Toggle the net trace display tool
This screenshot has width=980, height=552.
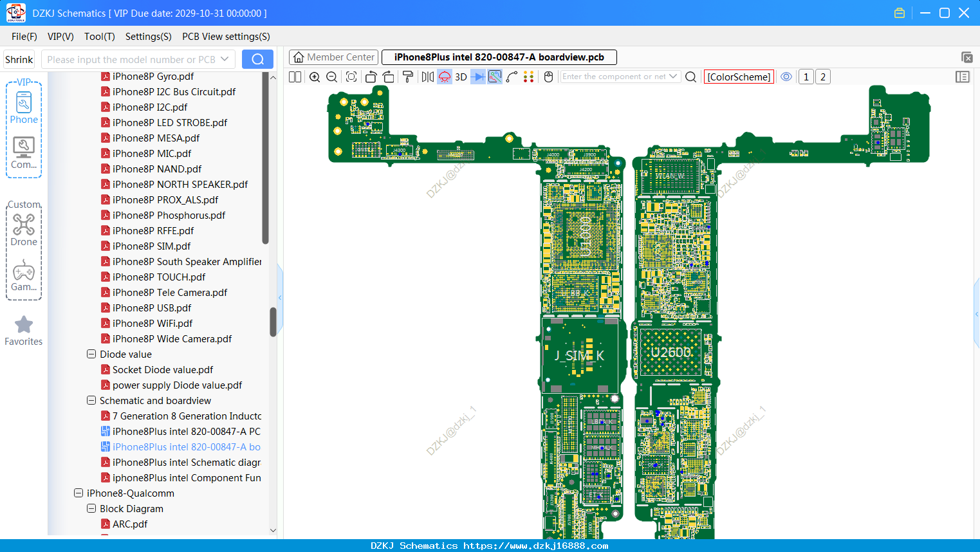pos(495,77)
